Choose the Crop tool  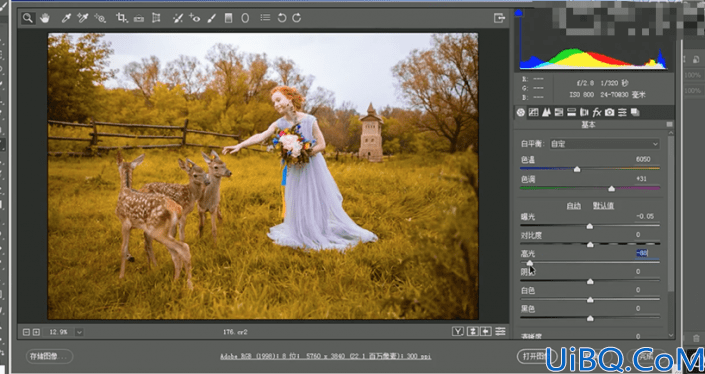121,18
